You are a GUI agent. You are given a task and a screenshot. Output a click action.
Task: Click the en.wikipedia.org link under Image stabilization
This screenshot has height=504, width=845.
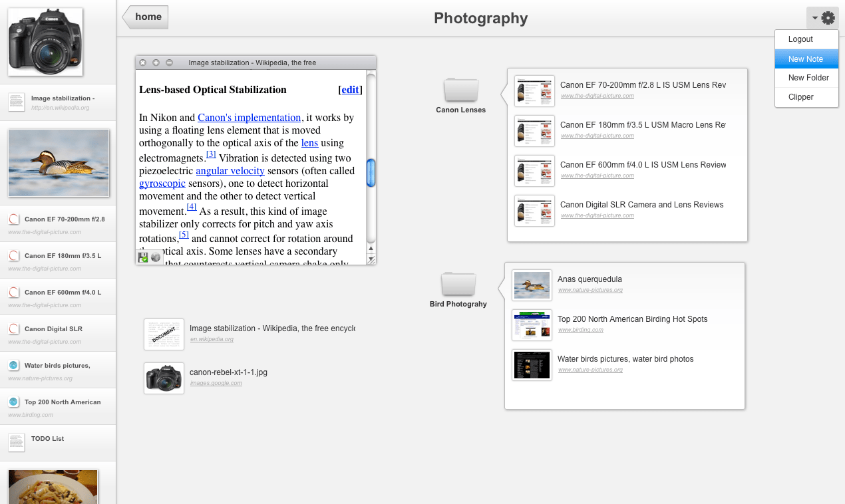coord(212,339)
